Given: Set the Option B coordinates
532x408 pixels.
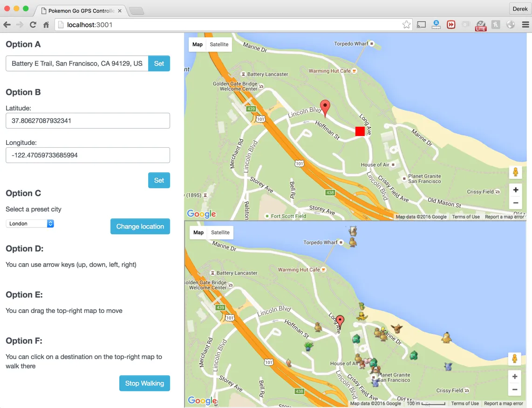Looking at the screenshot, I should coord(159,180).
